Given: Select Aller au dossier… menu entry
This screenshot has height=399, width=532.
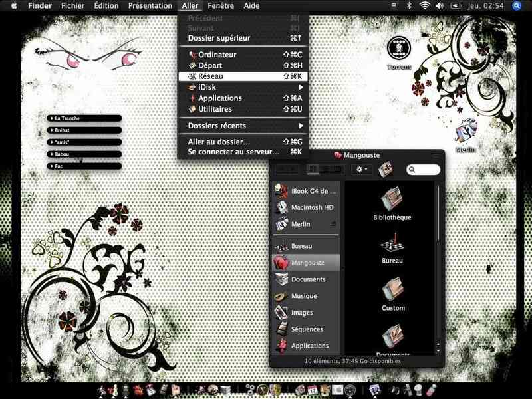Looking at the screenshot, I should click(x=243, y=142).
